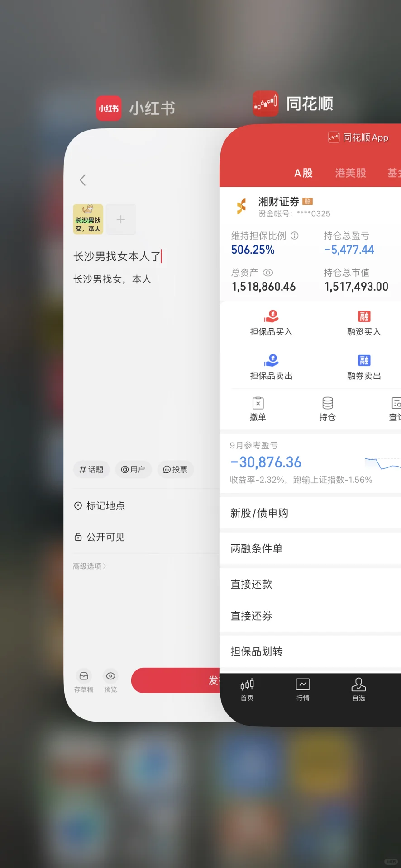Tap market value 1,517,493.00
The image size is (401, 868).
[356, 287]
